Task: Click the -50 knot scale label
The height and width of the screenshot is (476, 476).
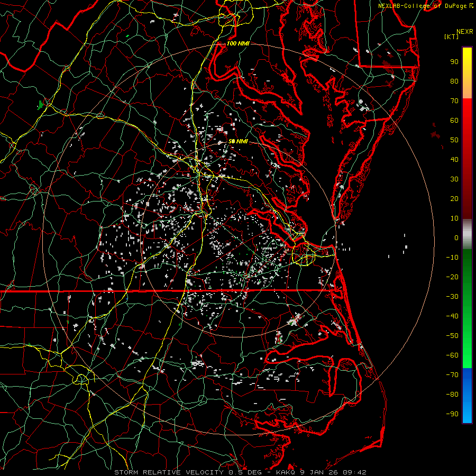Action: (452, 336)
